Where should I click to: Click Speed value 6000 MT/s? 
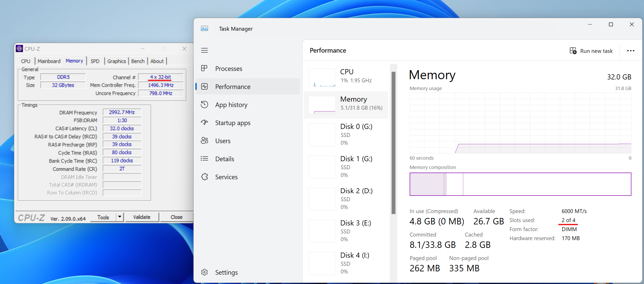[x=574, y=211]
